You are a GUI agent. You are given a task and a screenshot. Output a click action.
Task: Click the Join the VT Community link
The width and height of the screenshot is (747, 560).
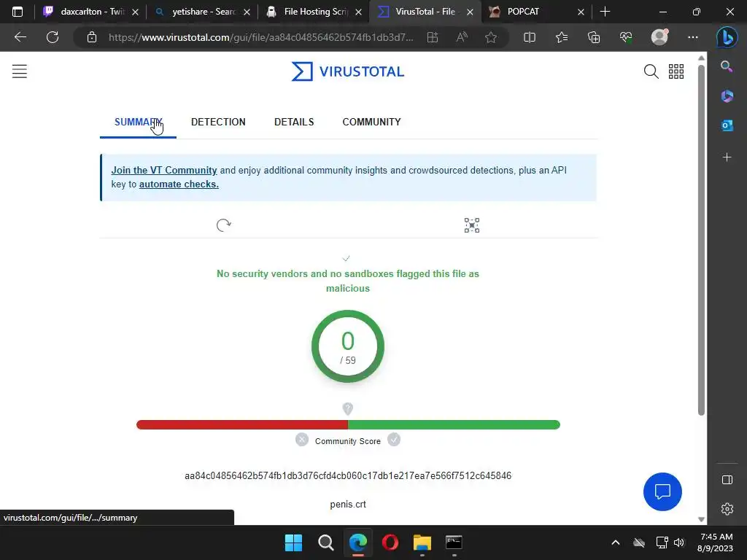point(164,170)
